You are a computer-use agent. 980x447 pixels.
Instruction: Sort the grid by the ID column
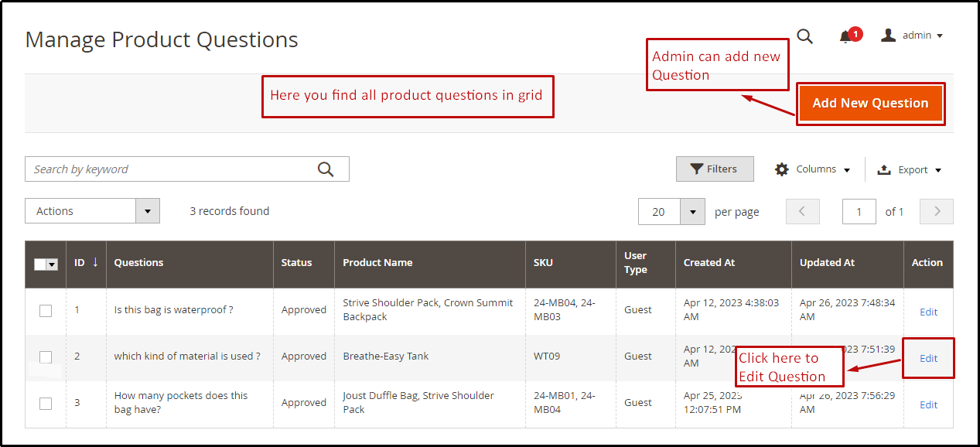tap(81, 263)
